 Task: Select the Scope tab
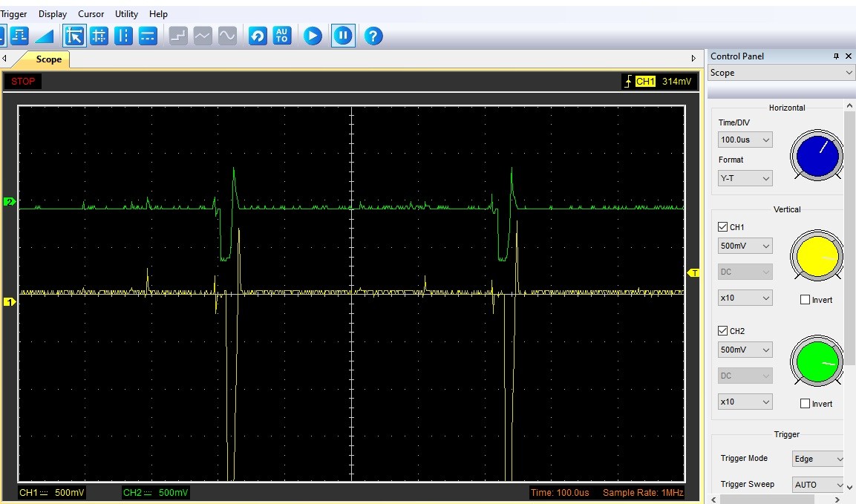(x=48, y=59)
